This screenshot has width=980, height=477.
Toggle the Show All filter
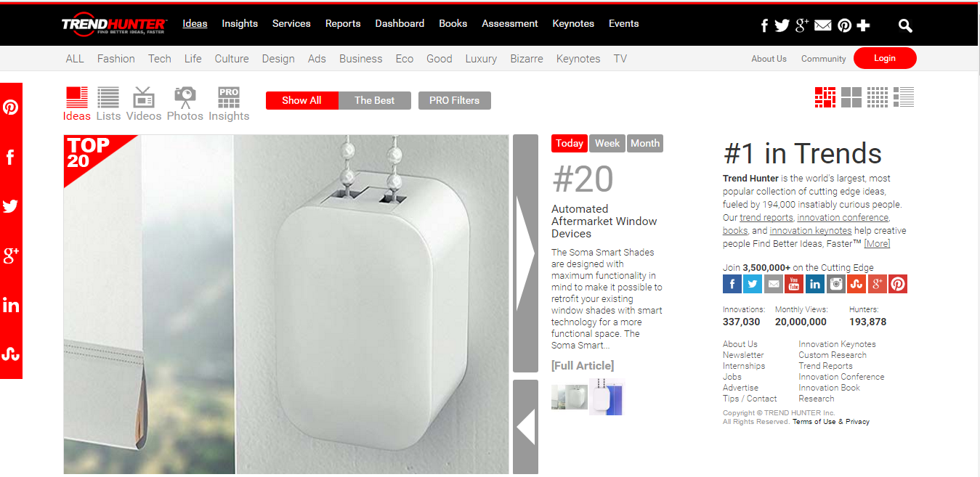point(301,100)
